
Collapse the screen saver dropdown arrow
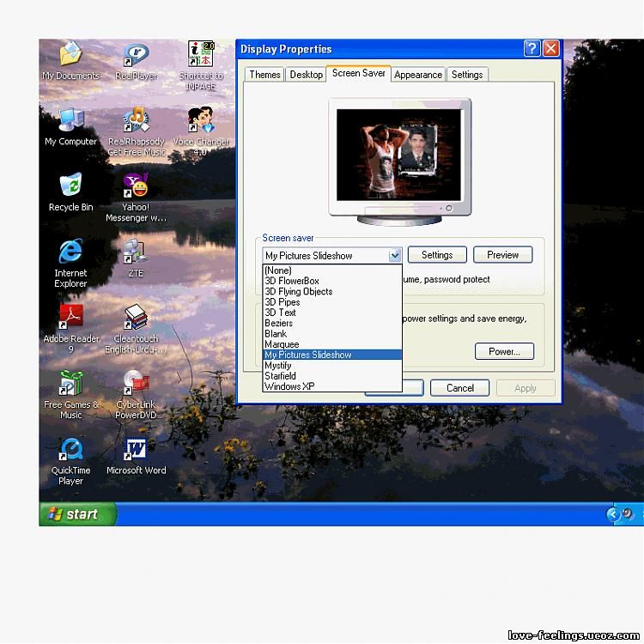click(395, 256)
